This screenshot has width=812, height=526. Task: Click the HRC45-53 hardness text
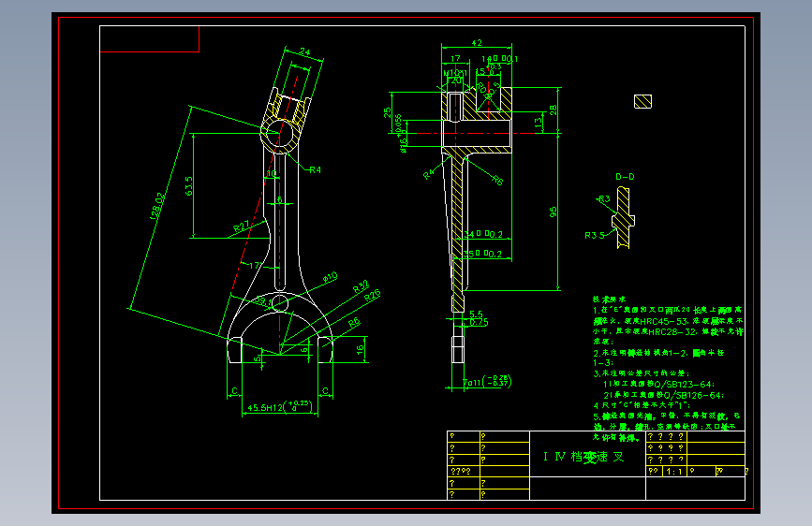664,321
